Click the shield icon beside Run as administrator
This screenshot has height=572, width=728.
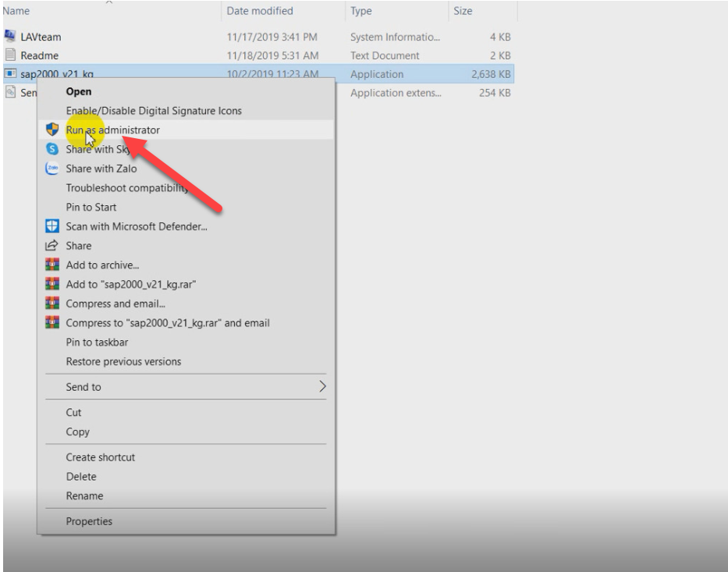coord(52,130)
